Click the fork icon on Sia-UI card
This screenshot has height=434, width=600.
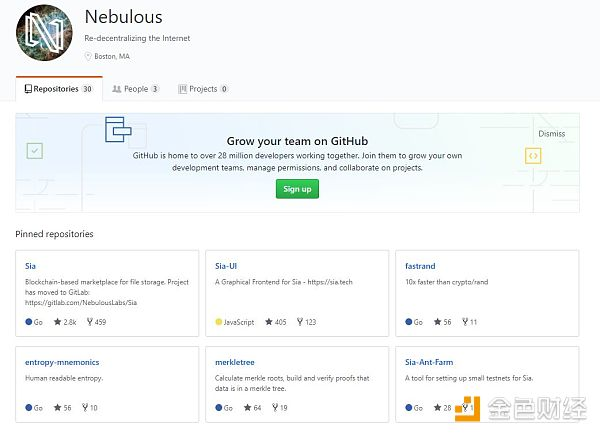coord(300,322)
